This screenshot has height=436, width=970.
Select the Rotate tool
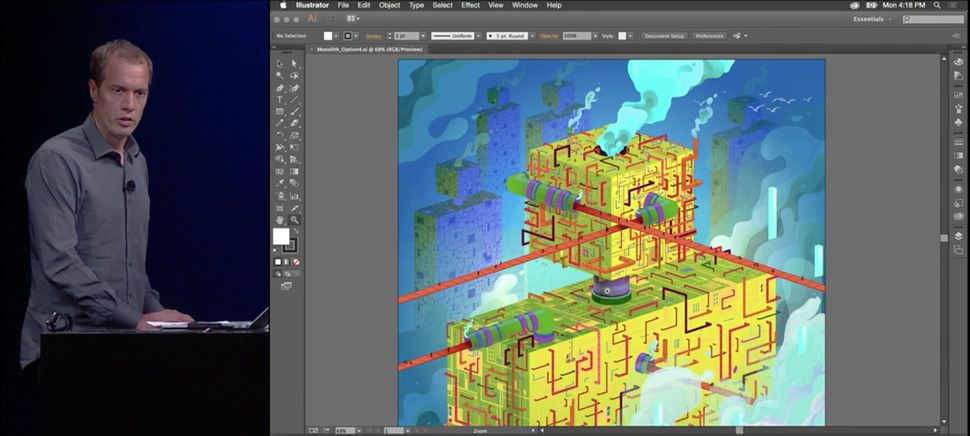pos(280,135)
